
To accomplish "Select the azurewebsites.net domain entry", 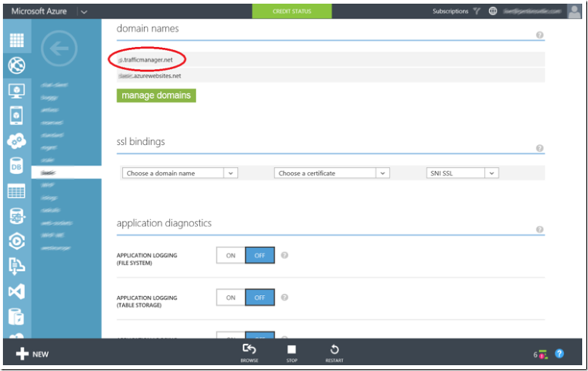I will 330,76.
